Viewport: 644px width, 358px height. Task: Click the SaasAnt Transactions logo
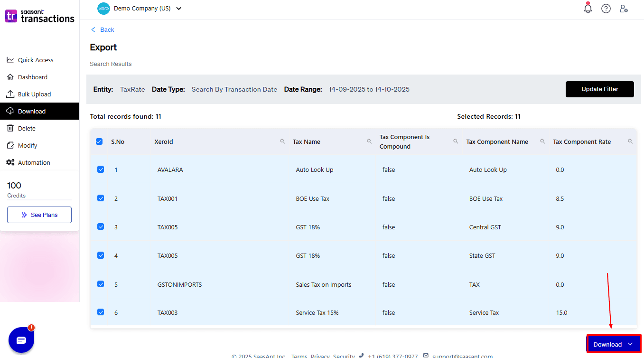coord(39,16)
